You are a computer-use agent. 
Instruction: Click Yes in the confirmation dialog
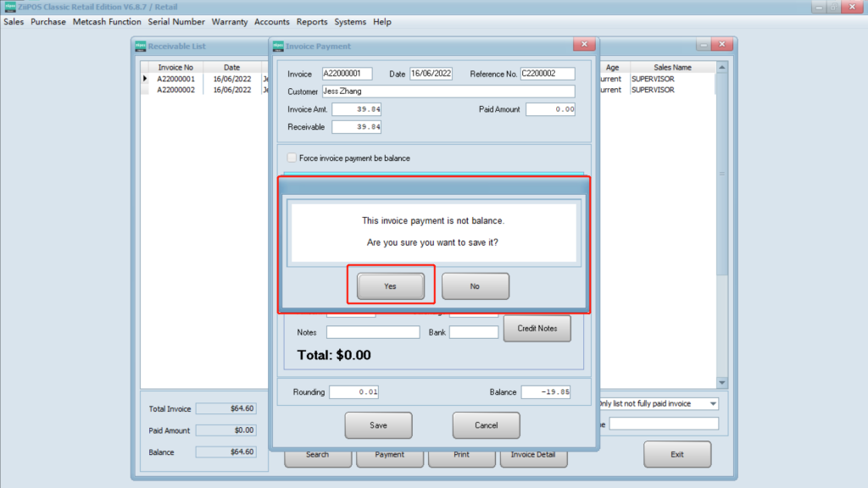click(390, 286)
